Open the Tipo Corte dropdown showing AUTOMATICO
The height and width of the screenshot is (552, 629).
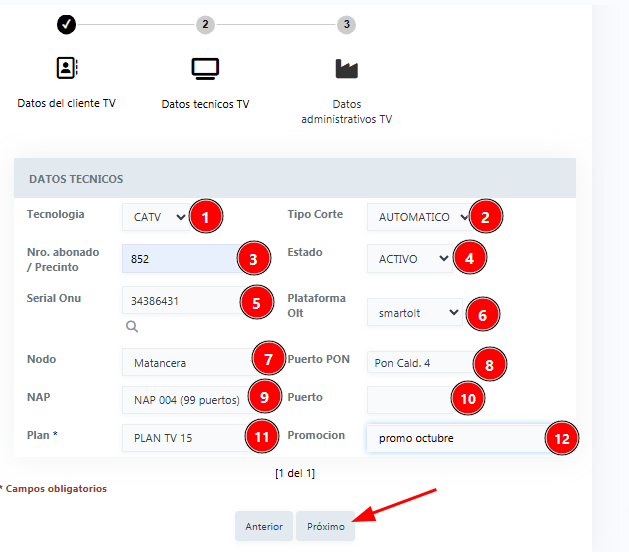[x=417, y=217]
